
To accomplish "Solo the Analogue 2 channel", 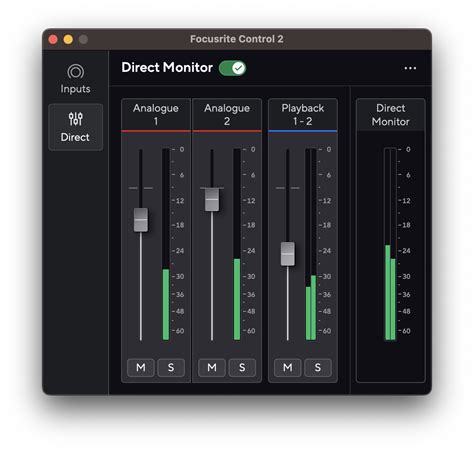I will (x=242, y=367).
